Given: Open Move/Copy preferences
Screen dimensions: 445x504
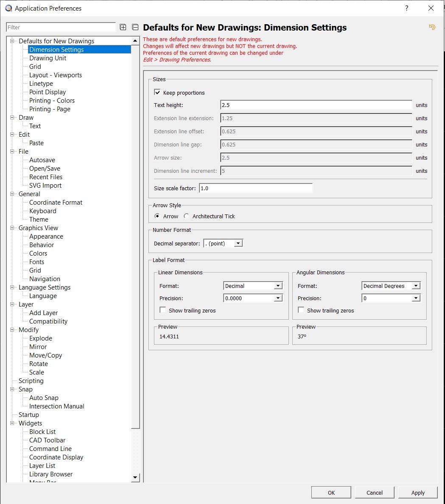Looking at the screenshot, I should (45, 355).
